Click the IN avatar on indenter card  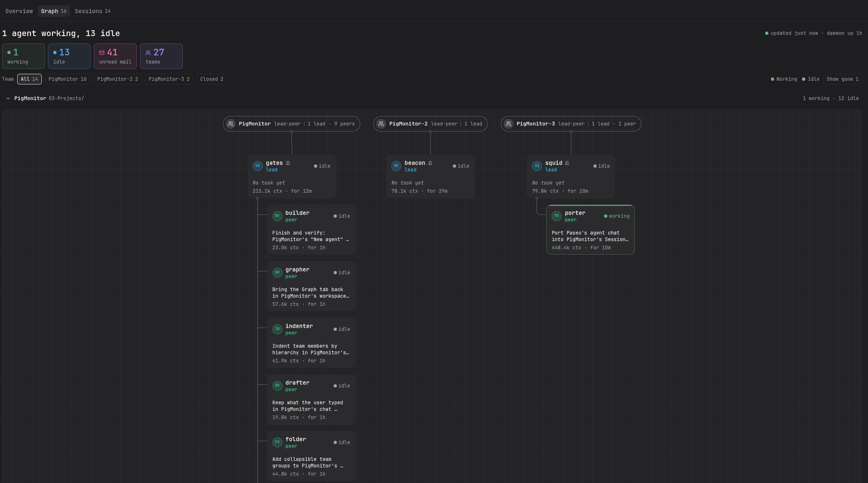[x=277, y=329]
